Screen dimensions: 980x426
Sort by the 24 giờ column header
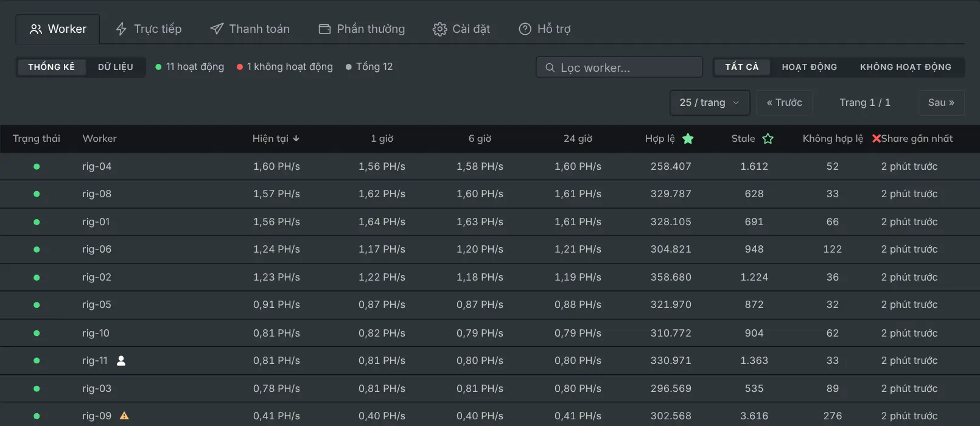point(578,139)
